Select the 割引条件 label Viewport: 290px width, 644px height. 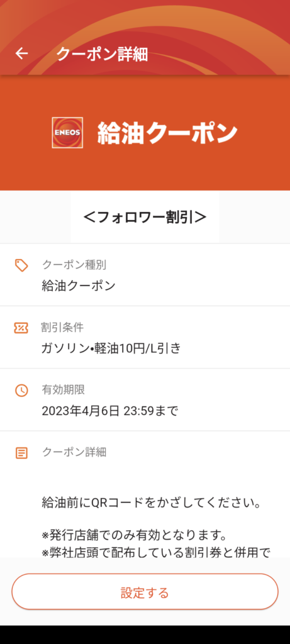tap(62, 327)
